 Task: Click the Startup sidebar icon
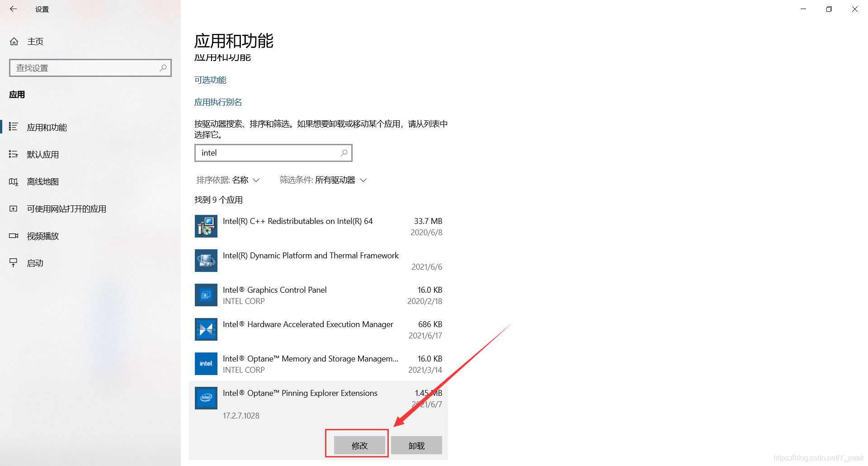coord(14,263)
